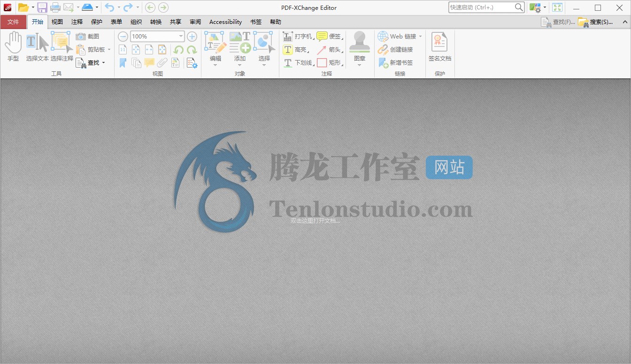Click the Open folder icon in title bar

point(23,7)
